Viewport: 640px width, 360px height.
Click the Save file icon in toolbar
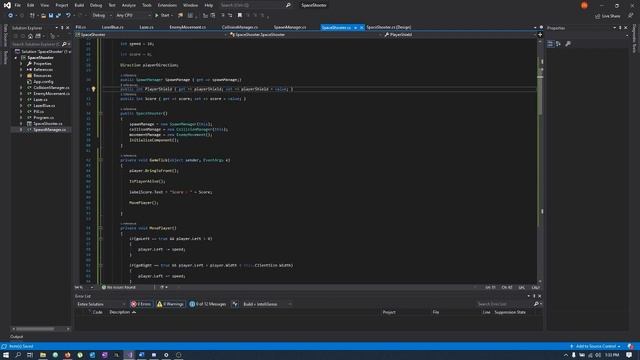click(51, 16)
